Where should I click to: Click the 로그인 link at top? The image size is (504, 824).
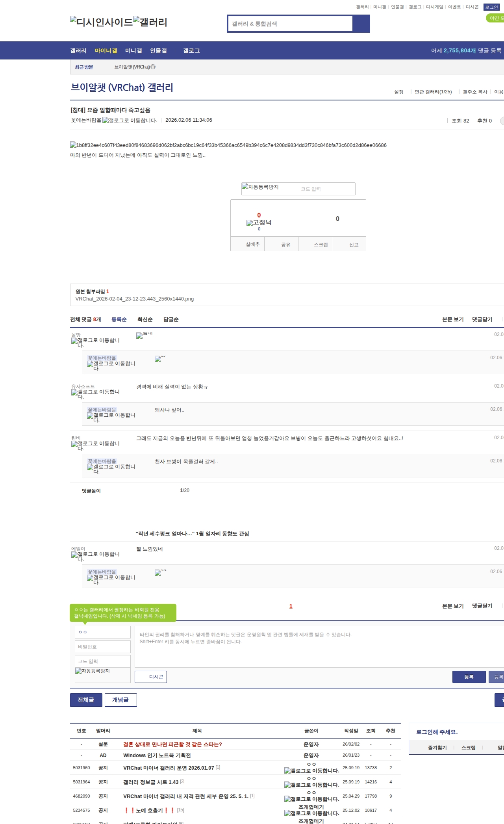coord(491,7)
